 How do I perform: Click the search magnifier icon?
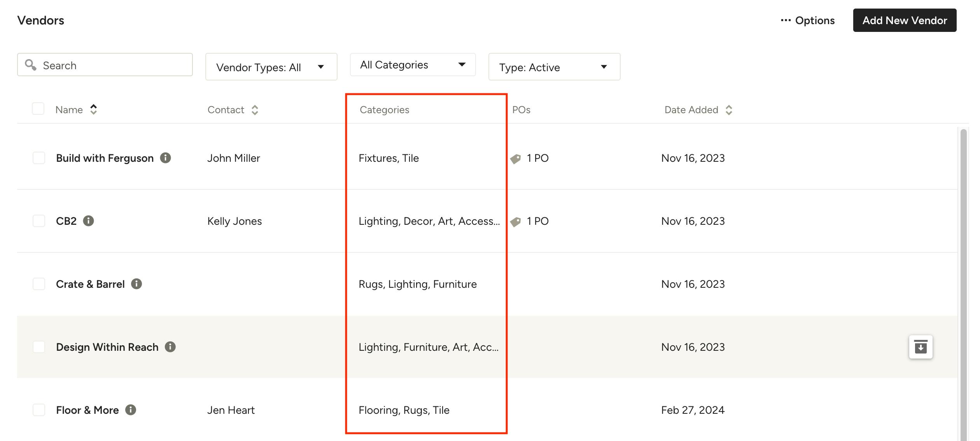(x=31, y=64)
